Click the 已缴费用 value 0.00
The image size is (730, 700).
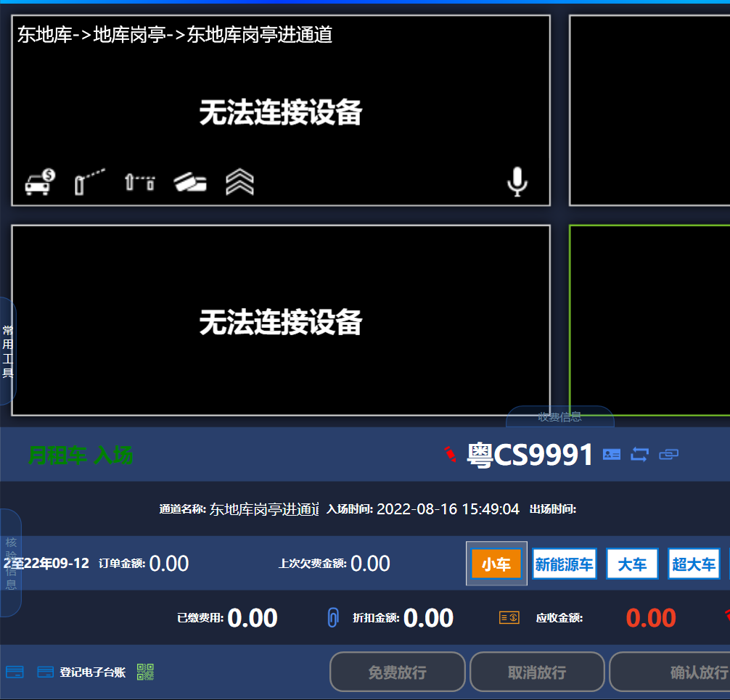[253, 618]
